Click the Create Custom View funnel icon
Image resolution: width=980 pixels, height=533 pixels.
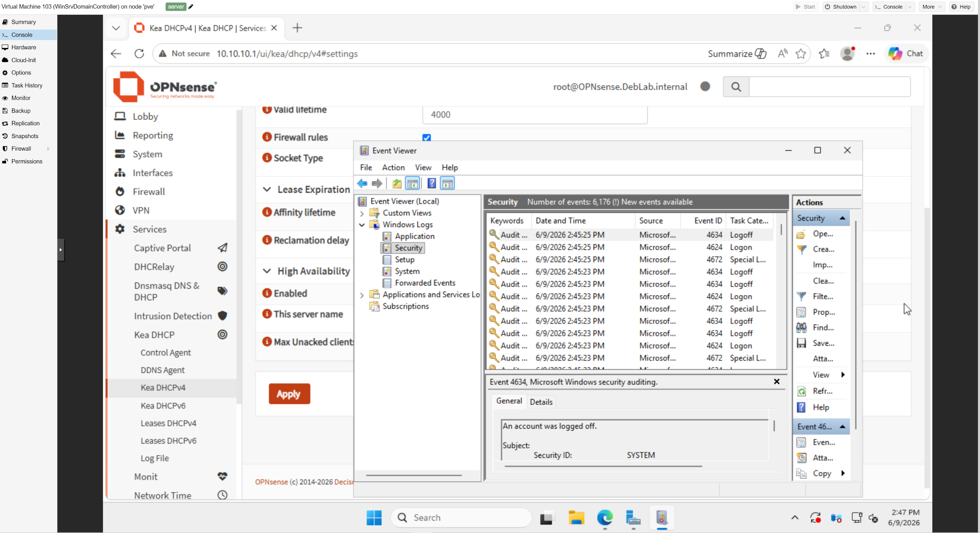pos(801,249)
